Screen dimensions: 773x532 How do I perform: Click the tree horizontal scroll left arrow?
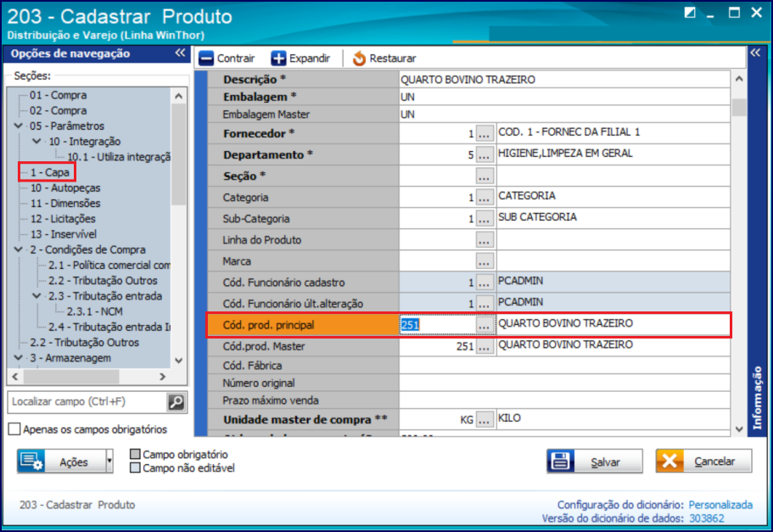click(x=15, y=377)
